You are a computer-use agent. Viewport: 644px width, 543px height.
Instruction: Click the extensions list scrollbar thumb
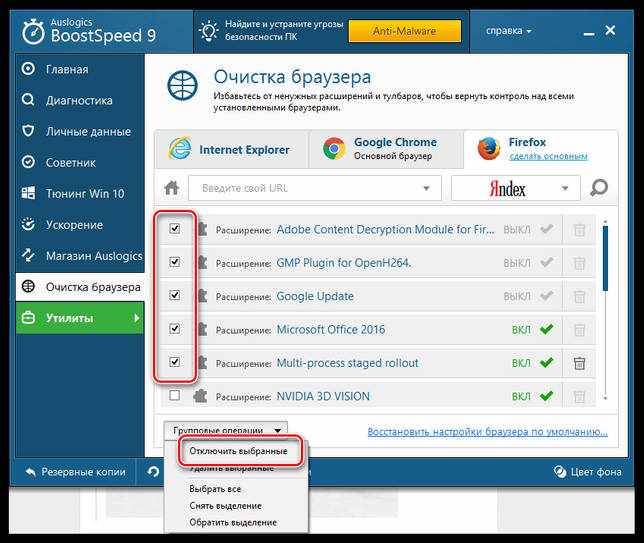click(x=605, y=258)
